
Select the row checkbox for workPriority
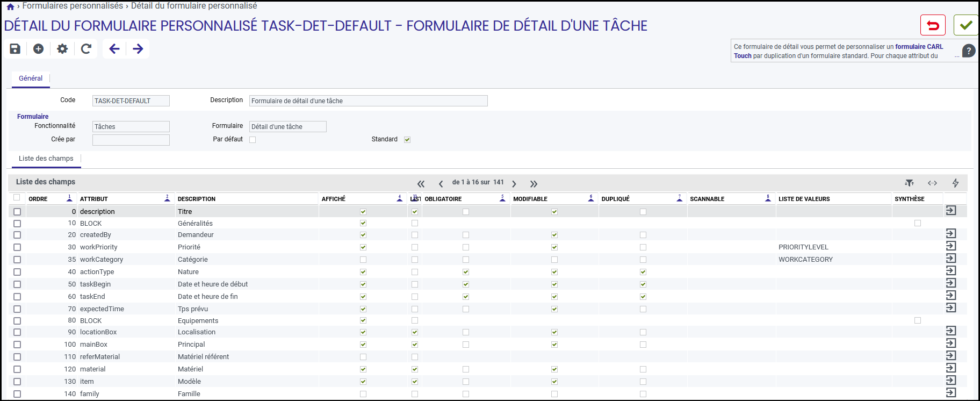pos(17,247)
